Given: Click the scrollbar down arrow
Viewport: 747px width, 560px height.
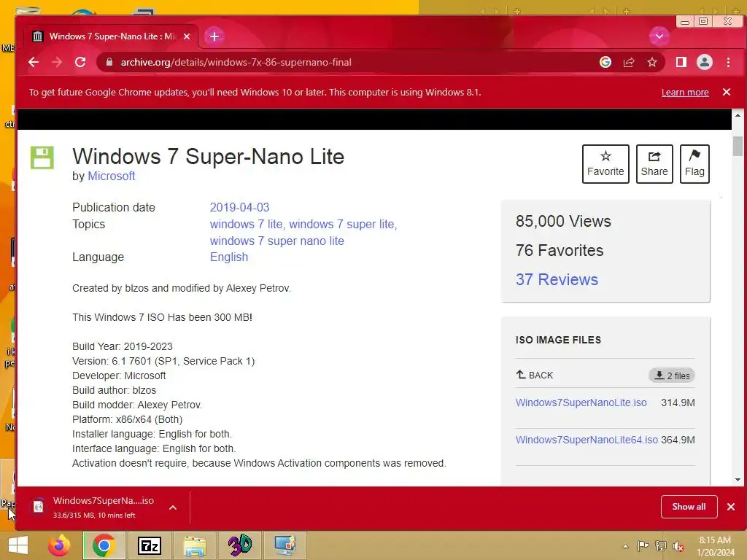Looking at the screenshot, I should 738,480.
